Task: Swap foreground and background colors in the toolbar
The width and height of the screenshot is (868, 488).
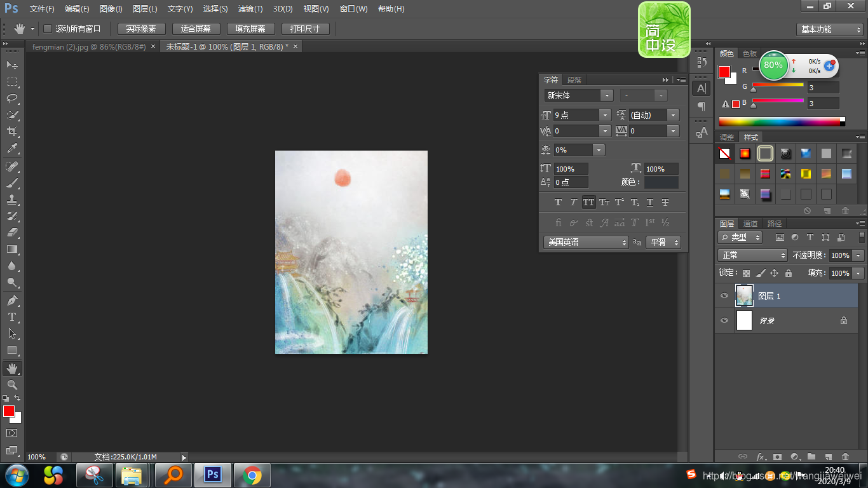Action: [x=17, y=398]
